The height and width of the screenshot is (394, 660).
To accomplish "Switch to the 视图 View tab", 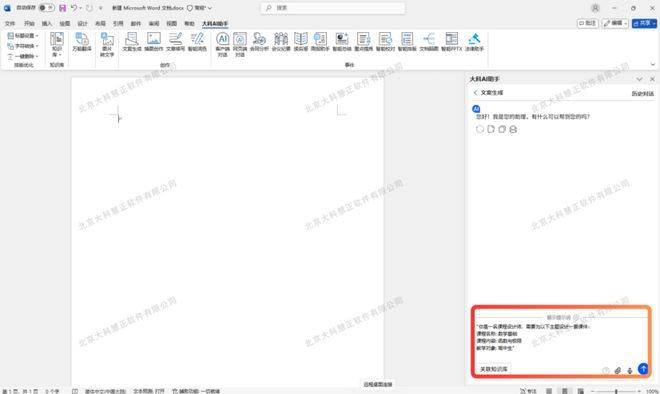I will pyautogui.click(x=172, y=24).
